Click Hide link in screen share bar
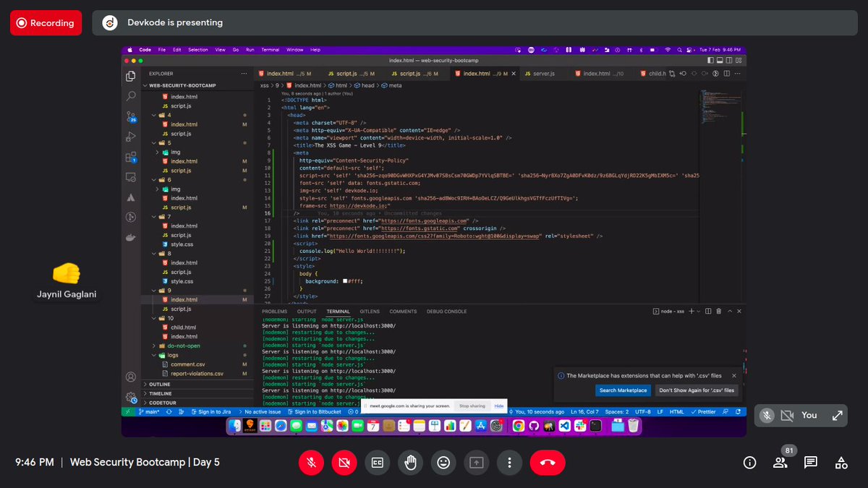Screen dimensions: 868x488 pos(499,406)
